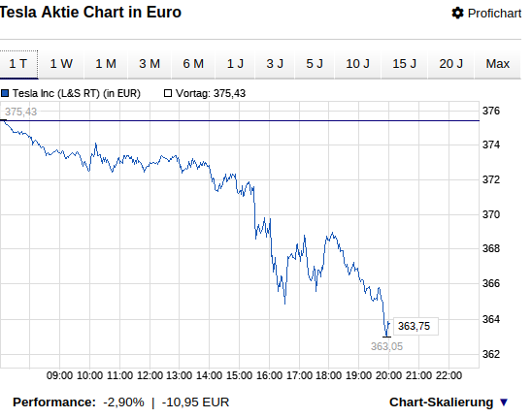Switch to the 1 M timeframe tab
Screen dimensions: 532x418
click(106, 64)
